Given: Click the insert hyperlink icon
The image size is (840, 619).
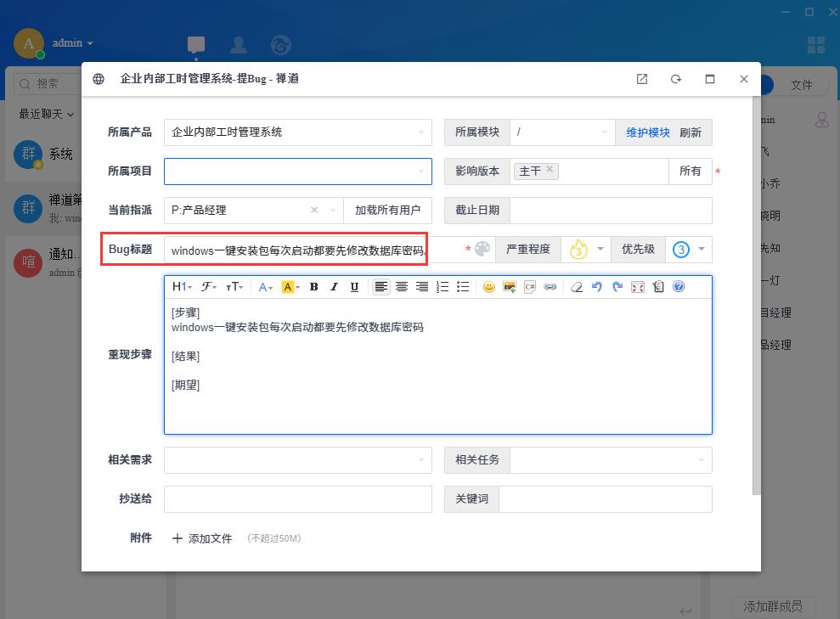Looking at the screenshot, I should point(550,287).
